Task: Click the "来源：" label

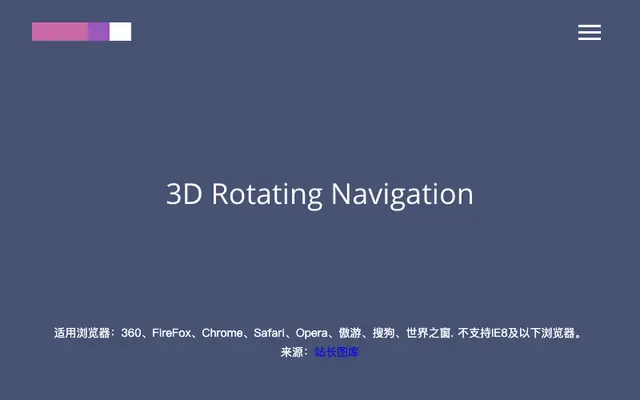Action: tap(294, 352)
